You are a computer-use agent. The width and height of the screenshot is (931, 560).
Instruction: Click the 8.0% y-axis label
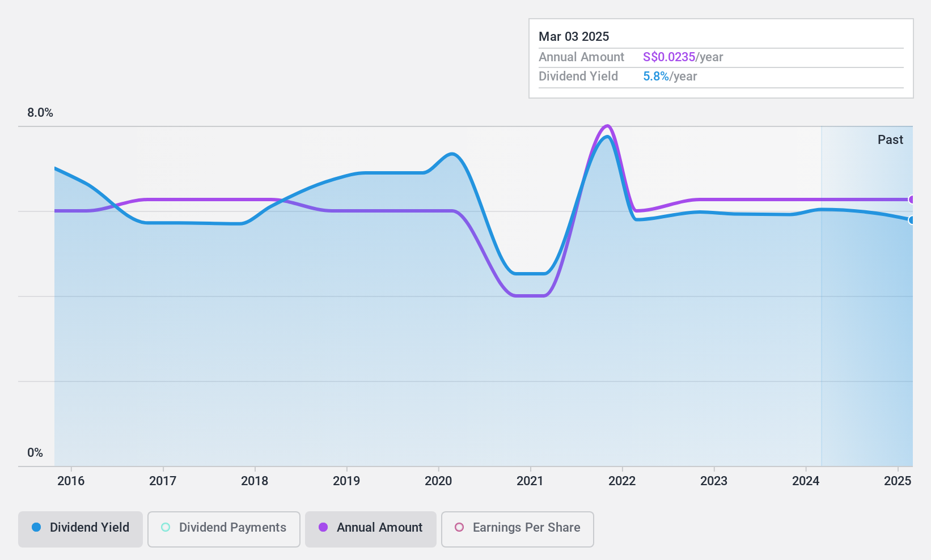(x=40, y=113)
